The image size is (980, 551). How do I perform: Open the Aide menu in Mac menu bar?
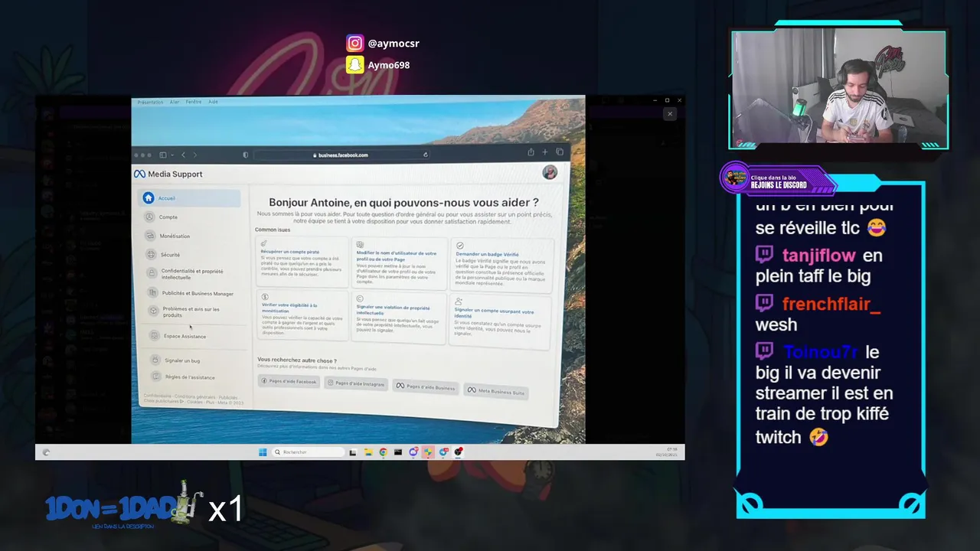click(214, 102)
